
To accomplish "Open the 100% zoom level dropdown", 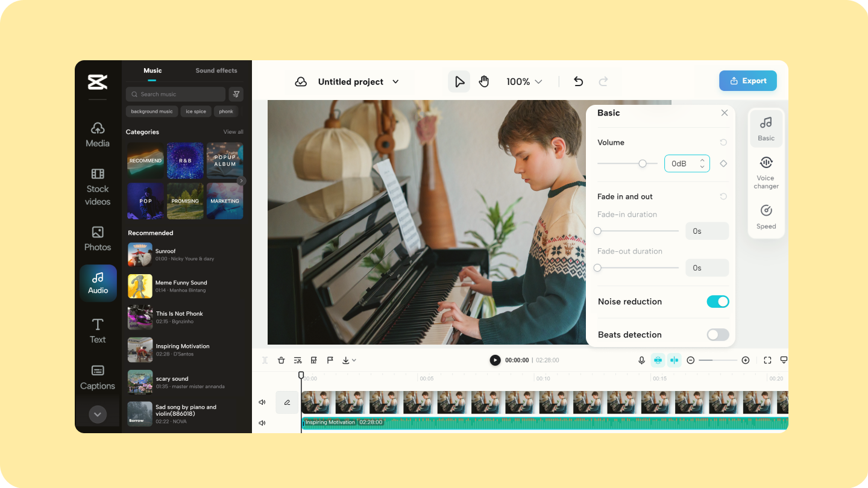I will click(x=524, y=81).
